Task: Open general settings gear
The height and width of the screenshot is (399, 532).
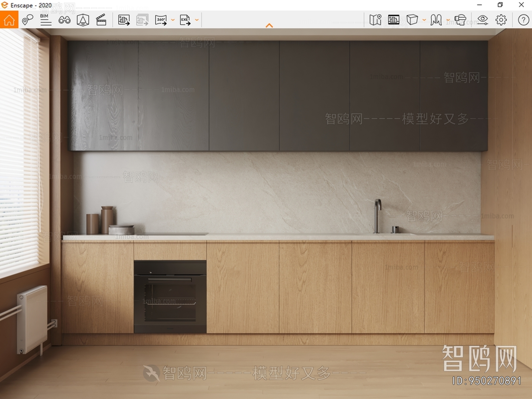Action: click(501, 20)
